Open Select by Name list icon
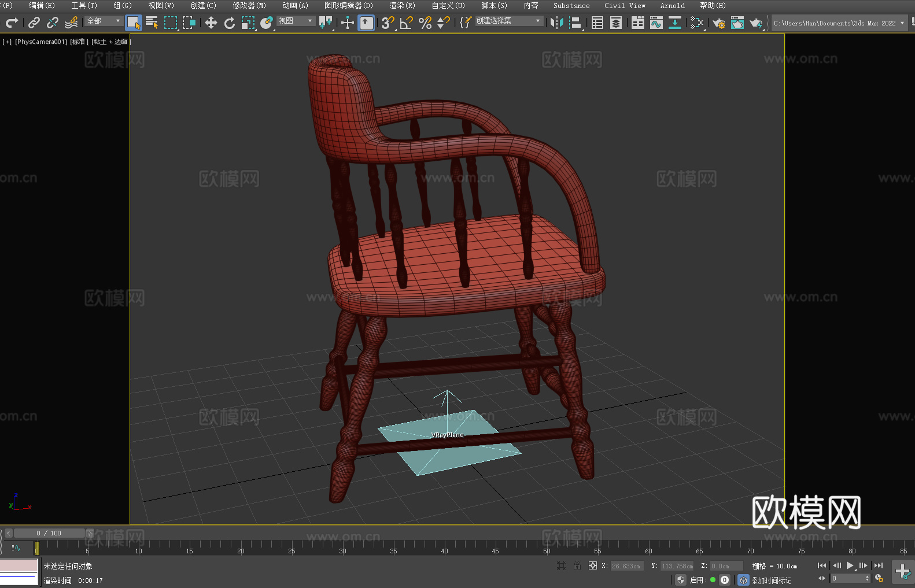Image resolution: width=915 pixels, height=588 pixels. click(152, 23)
